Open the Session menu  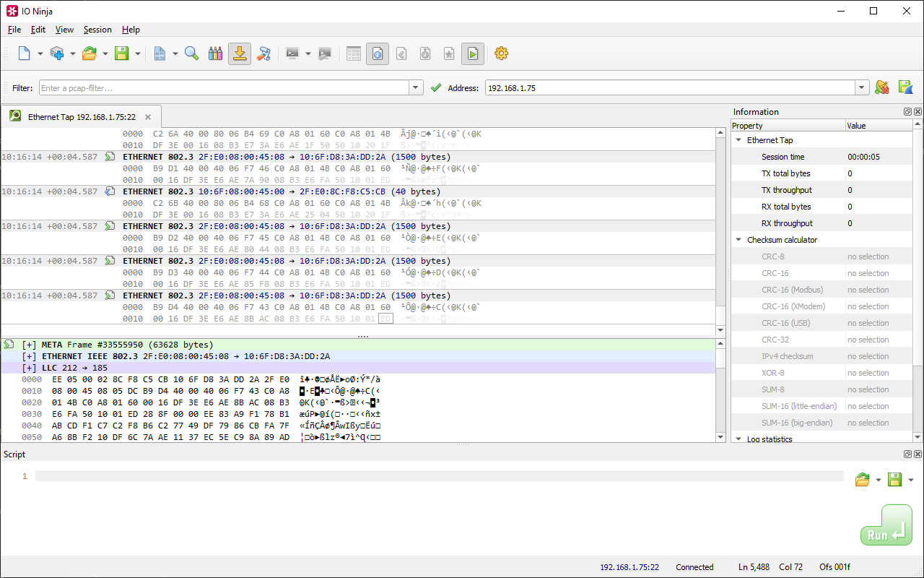click(x=97, y=30)
